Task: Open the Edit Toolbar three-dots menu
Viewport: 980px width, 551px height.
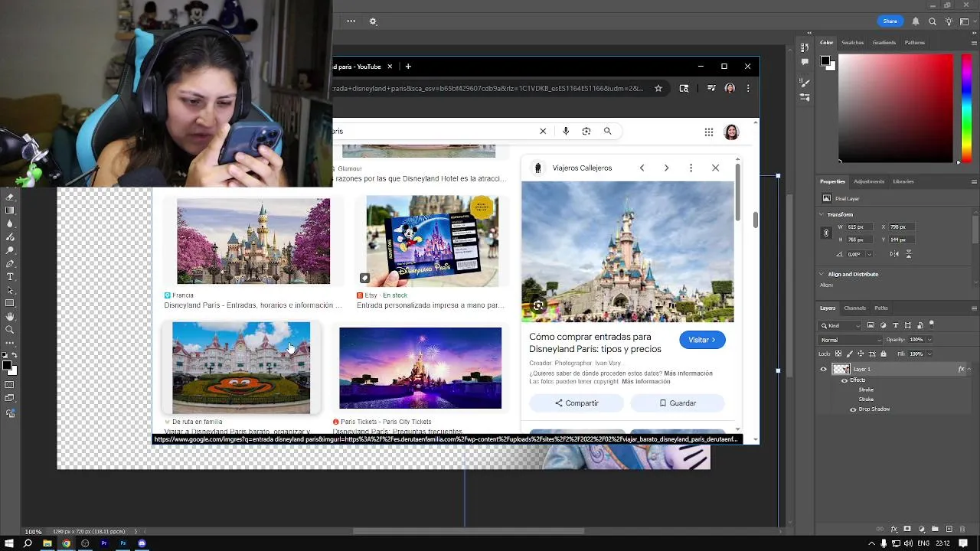Action: [x=10, y=342]
